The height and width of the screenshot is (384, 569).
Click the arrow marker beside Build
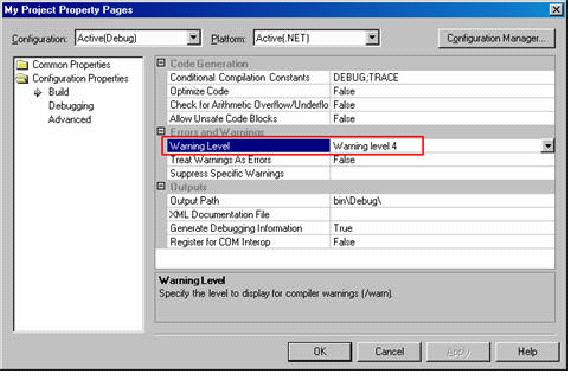click(x=38, y=93)
